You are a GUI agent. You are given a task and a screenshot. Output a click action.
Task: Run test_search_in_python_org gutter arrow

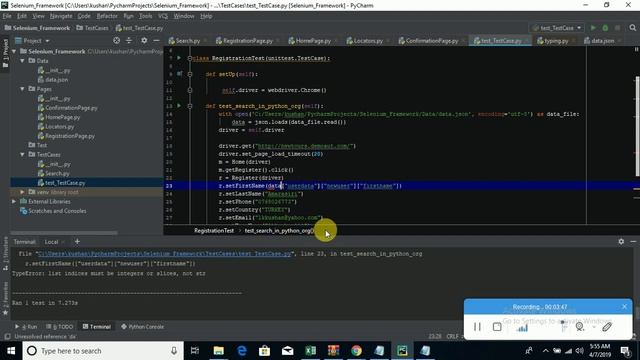click(x=179, y=106)
